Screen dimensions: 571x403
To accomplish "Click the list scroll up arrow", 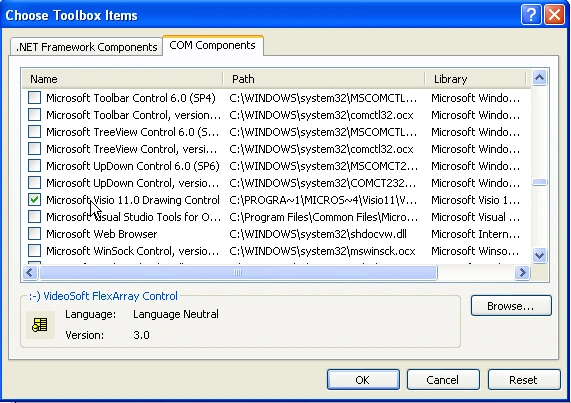I will (x=539, y=78).
